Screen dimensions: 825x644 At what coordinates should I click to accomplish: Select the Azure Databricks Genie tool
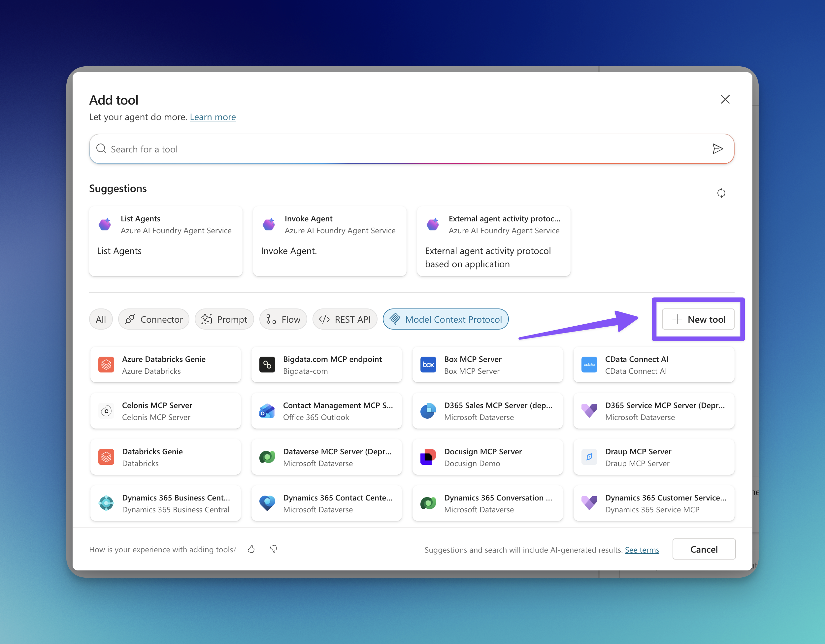click(165, 365)
